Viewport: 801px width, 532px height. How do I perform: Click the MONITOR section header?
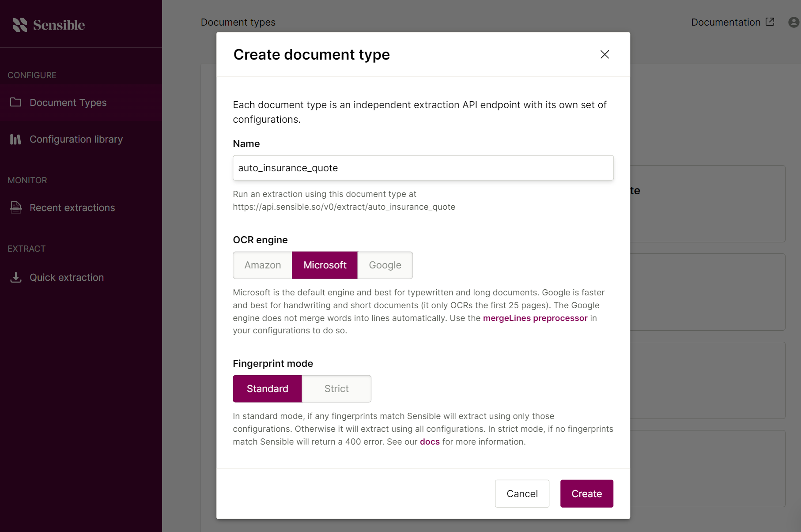(27, 180)
